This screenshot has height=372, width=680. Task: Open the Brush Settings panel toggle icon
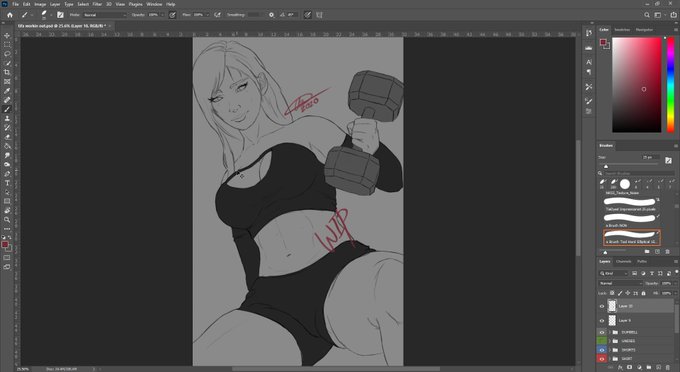(x=60, y=15)
